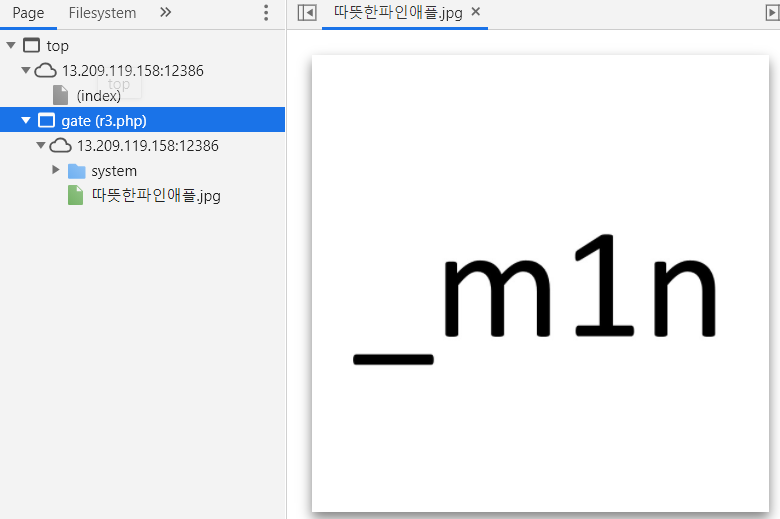Click the _m1n image preview
This screenshot has height=519, width=780.
[540, 283]
